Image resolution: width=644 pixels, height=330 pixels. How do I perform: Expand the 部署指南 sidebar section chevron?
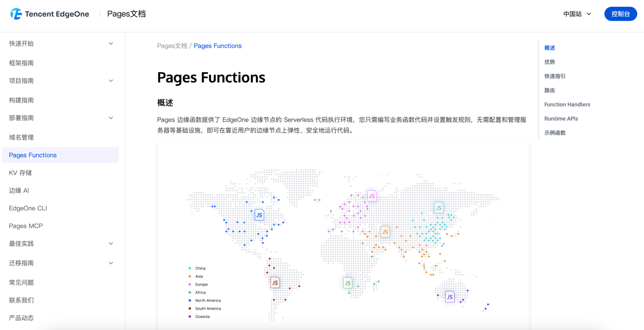tap(111, 118)
